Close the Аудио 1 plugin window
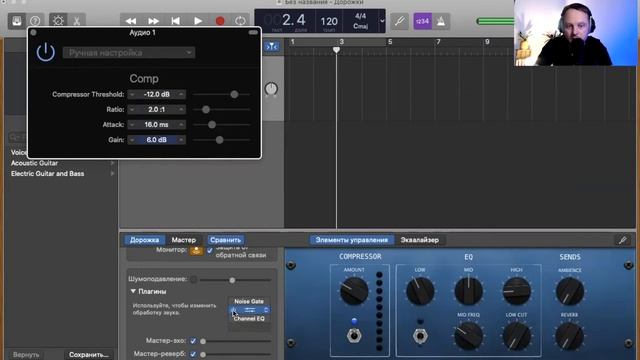Image resolution: width=640 pixels, height=360 pixels. 33,32
